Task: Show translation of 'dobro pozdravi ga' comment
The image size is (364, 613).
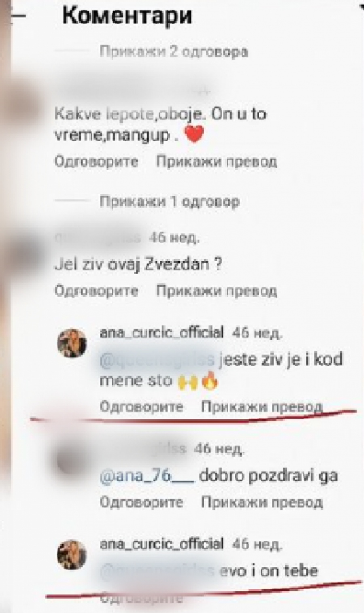Action: [262, 502]
